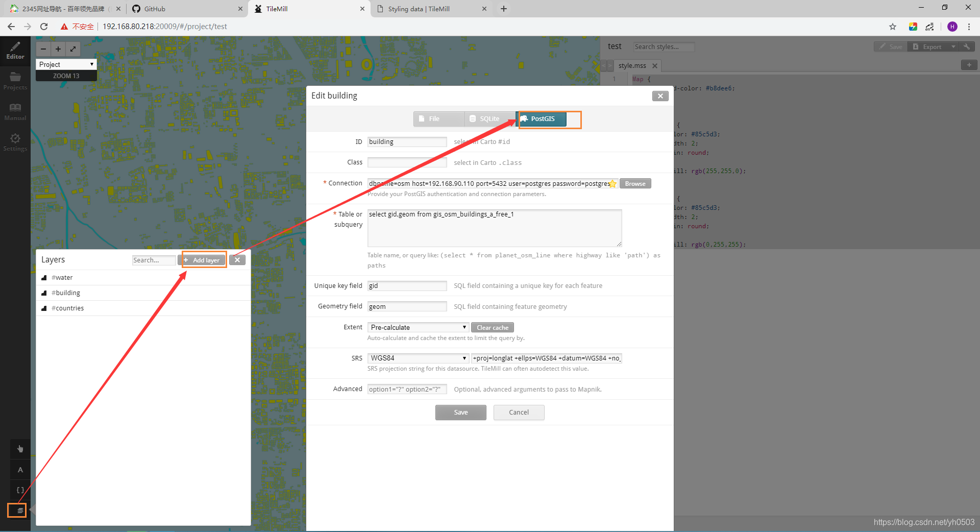
Task: Toggle fullscreen map view
Action: tap(73, 49)
